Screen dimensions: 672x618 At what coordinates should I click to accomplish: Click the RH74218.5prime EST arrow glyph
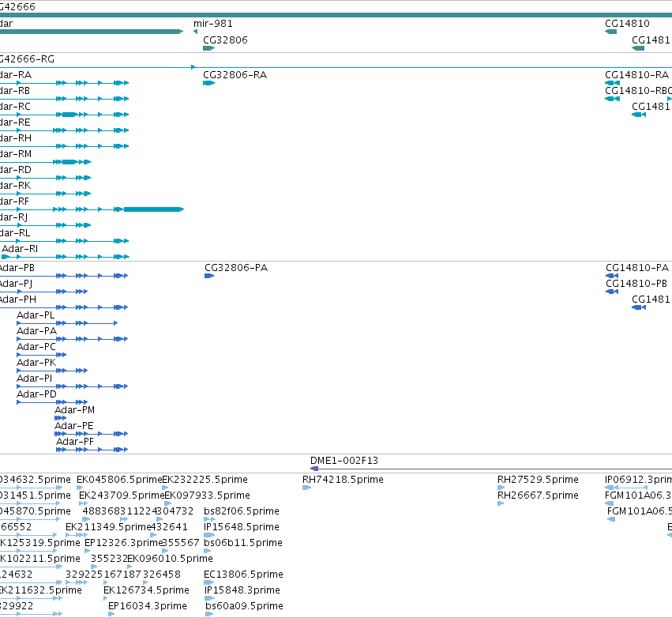(307, 488)
